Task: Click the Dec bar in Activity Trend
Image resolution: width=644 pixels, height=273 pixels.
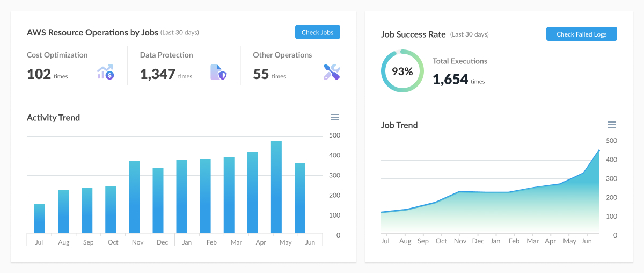Action: 158,200
